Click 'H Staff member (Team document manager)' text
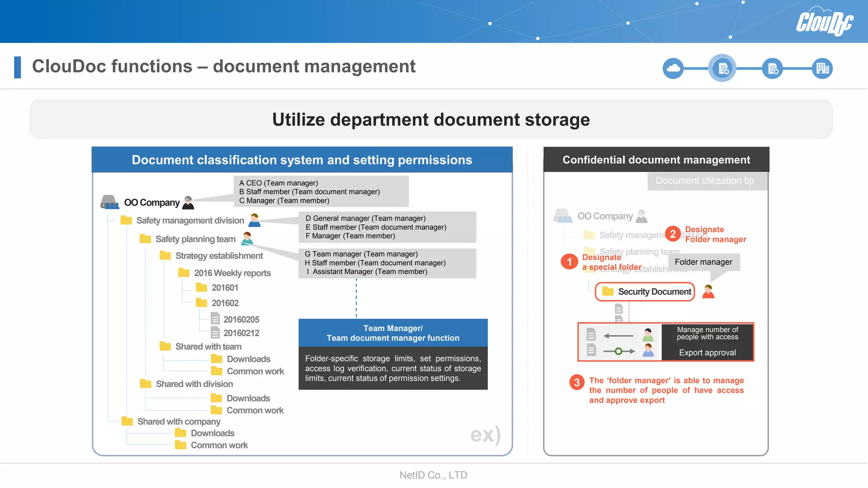868x488 pixels. tap(375, 263)
